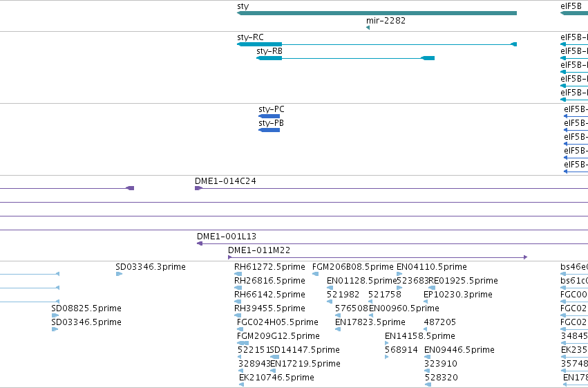The width and height of the screenshot is (588, 388).
Task: Click the EN04110.5prime EST label
Action: [432, 267]
